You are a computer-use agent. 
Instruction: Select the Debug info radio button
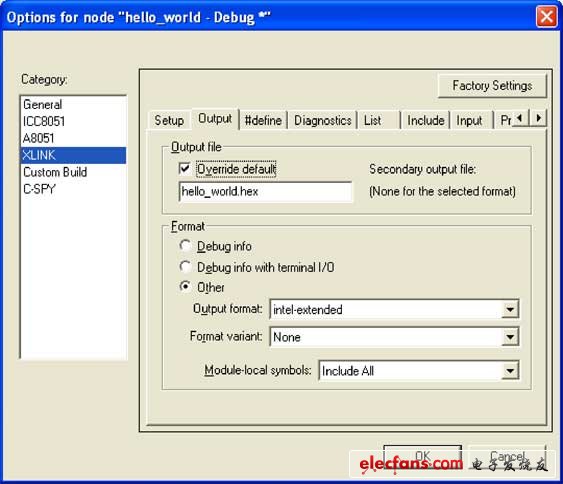185,246
